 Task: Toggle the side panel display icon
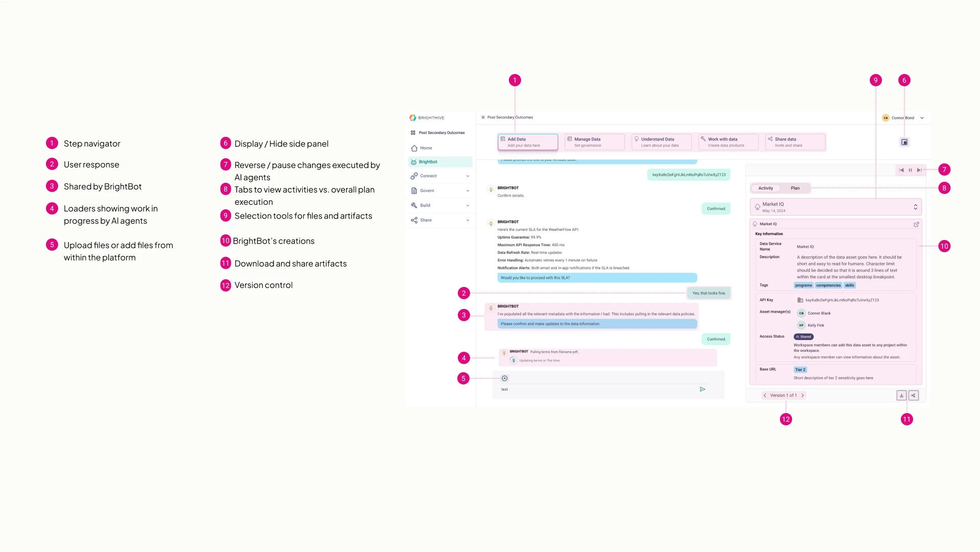point(904,142)
